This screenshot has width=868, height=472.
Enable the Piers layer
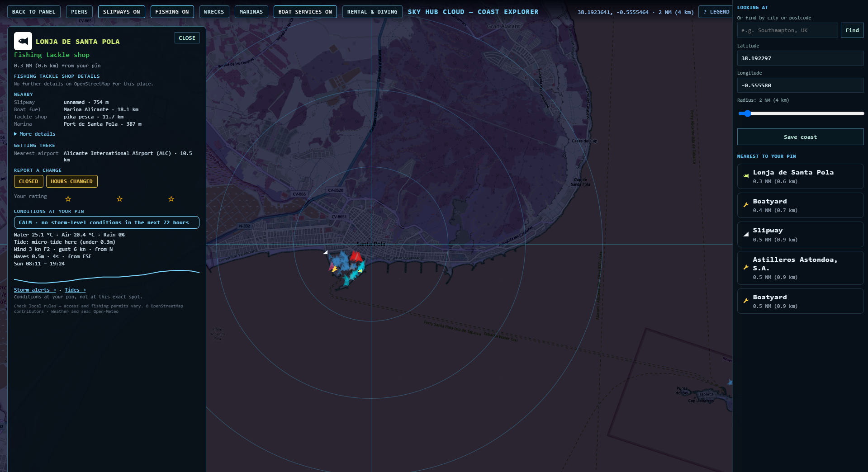click(79, 12)
